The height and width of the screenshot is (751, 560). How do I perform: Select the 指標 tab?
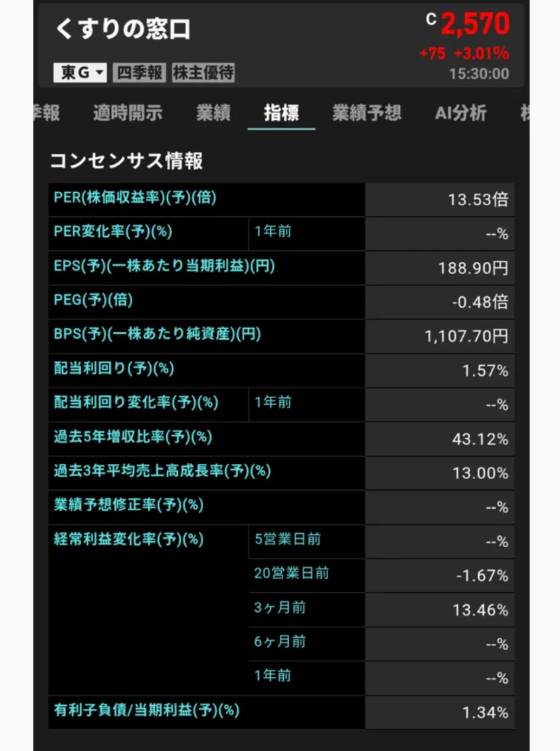(281, 113)
